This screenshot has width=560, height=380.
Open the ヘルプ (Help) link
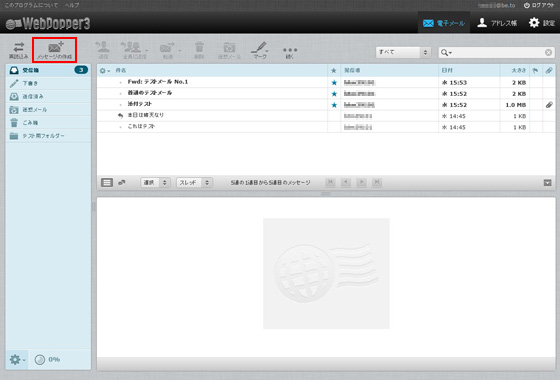[x=72, y=5]
